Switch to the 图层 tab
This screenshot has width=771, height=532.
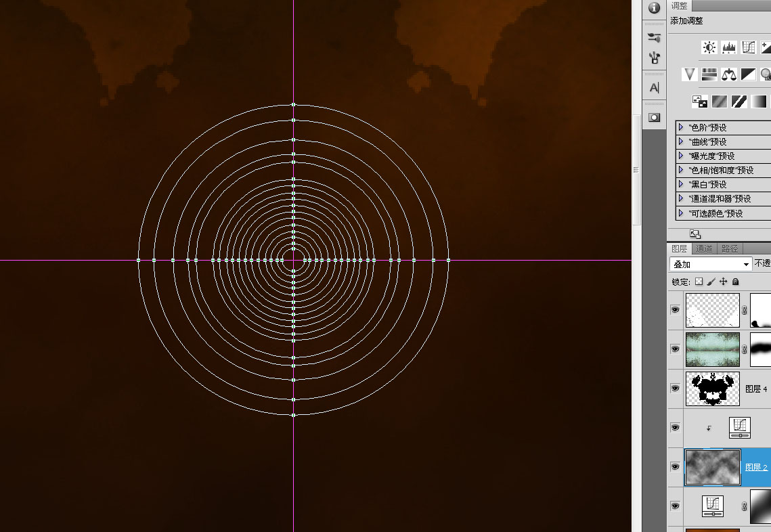click(680, 249)
